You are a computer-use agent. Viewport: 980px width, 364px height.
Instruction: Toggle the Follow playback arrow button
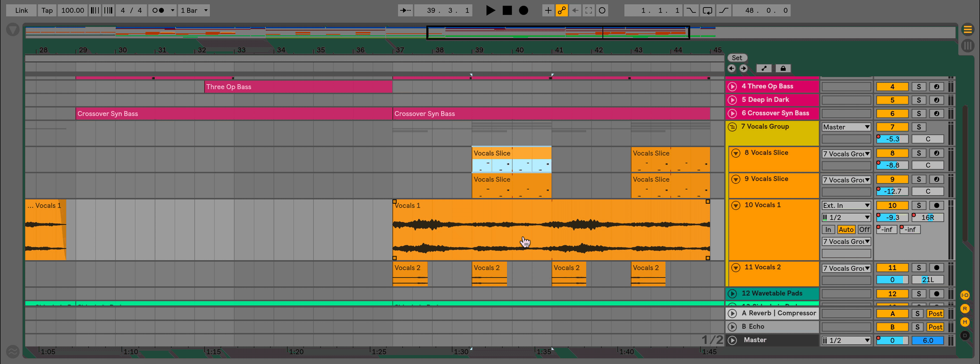(405, 10)
